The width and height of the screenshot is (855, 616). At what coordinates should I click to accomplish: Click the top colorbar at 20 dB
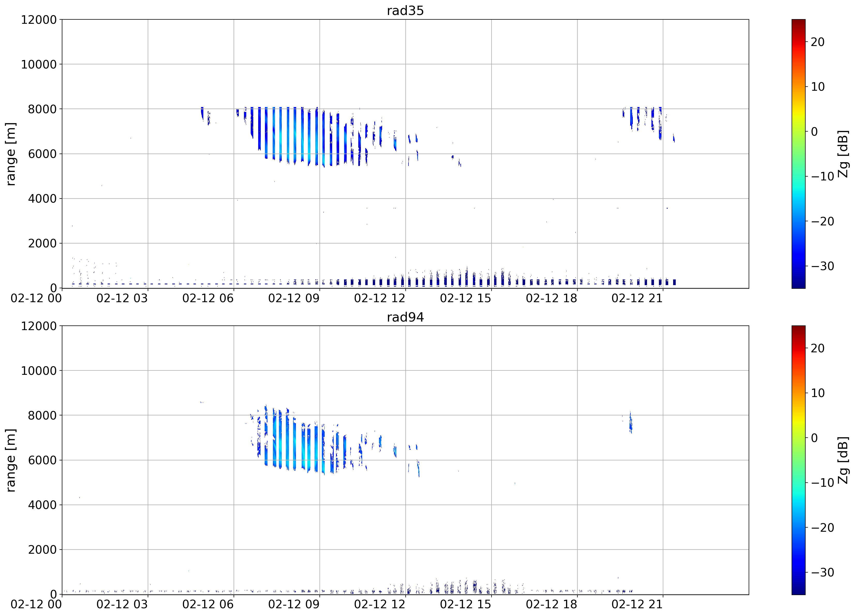(x=798, y=42)
